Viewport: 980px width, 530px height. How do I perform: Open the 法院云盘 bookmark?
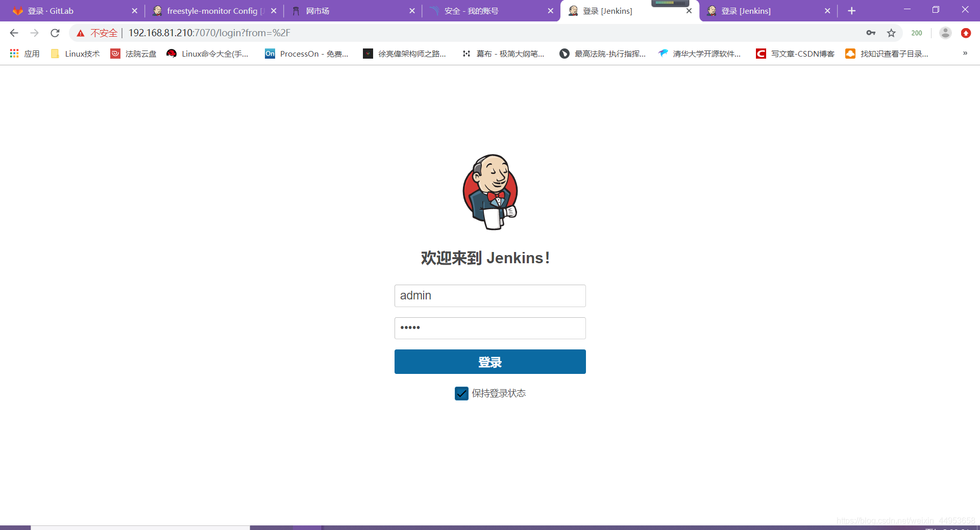134,54
